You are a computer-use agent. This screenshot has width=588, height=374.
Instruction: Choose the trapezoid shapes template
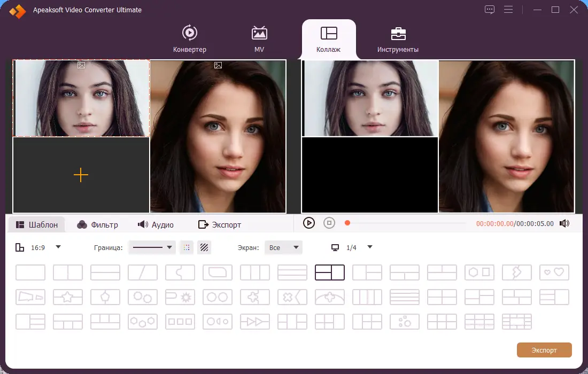tap(30, 297)
